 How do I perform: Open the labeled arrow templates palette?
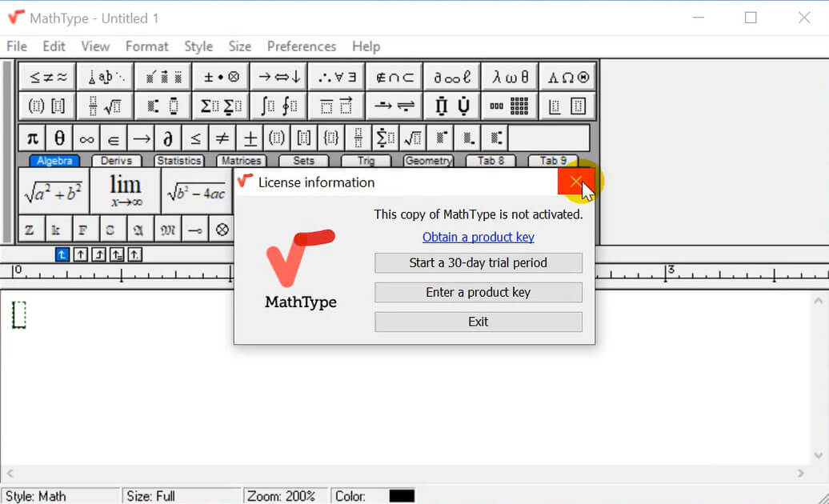[x=394, y=106]
